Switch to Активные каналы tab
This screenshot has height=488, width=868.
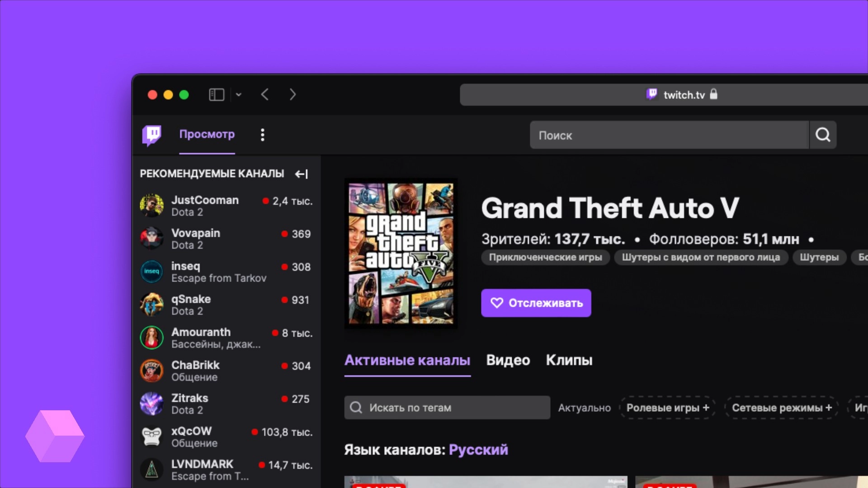tap(407, 361)
